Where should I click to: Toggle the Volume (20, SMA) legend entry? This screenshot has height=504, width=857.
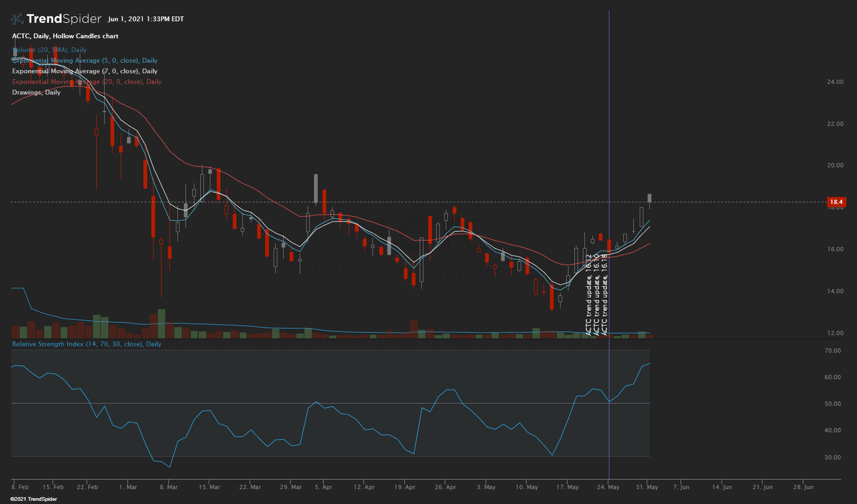click(x=49, y=50)
